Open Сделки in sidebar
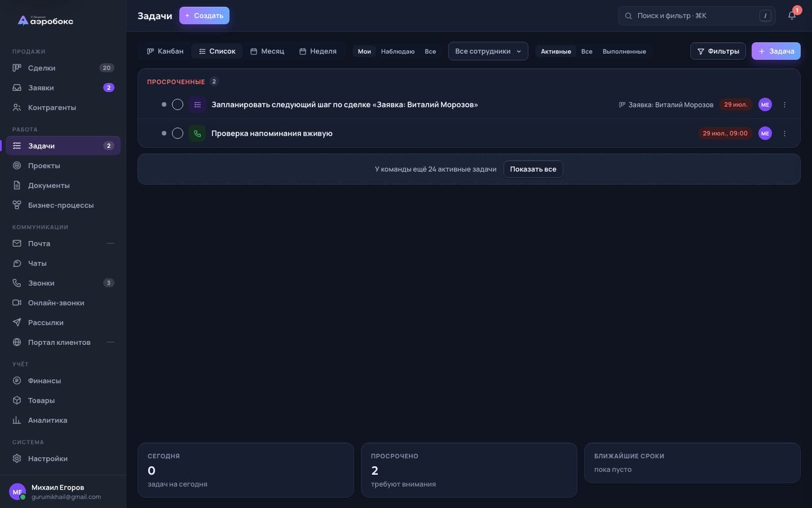This screenshot has width=812, height=508. point(63,68)
